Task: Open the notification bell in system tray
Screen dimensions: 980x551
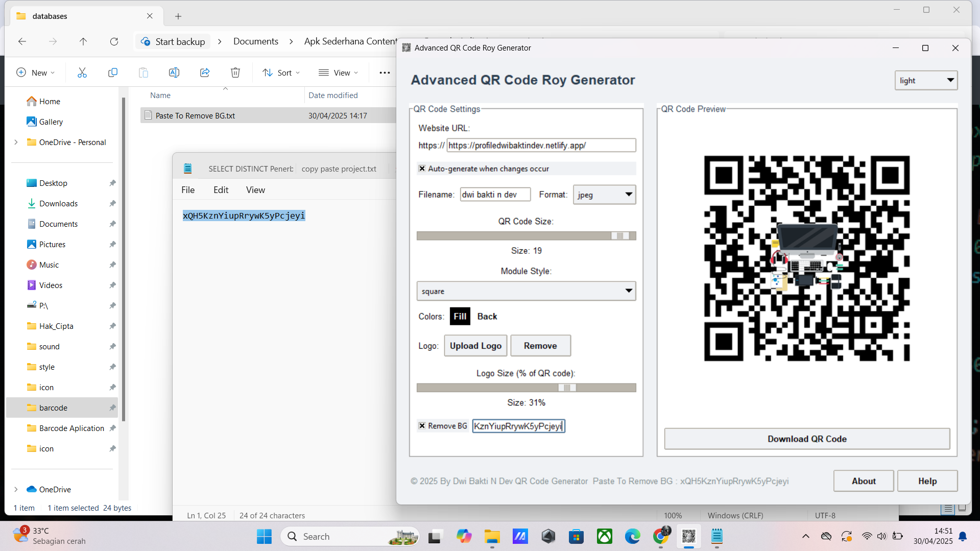Action: pyautogui.click(x=963, y=536)
